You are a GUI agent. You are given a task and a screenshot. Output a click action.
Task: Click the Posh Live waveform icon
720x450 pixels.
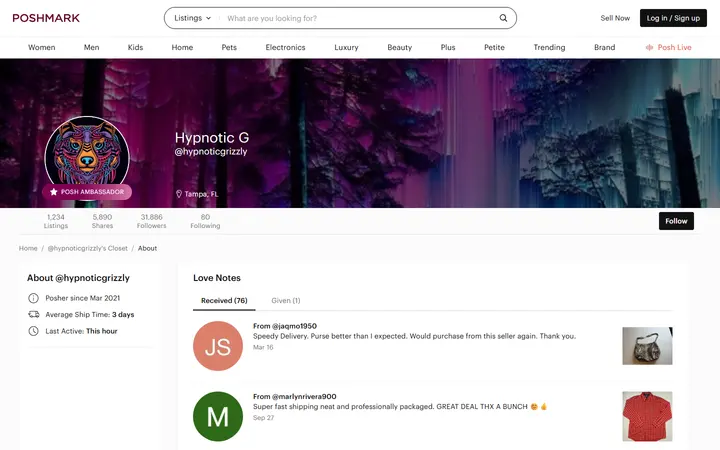pyautogui.click(x=649, y=47)
